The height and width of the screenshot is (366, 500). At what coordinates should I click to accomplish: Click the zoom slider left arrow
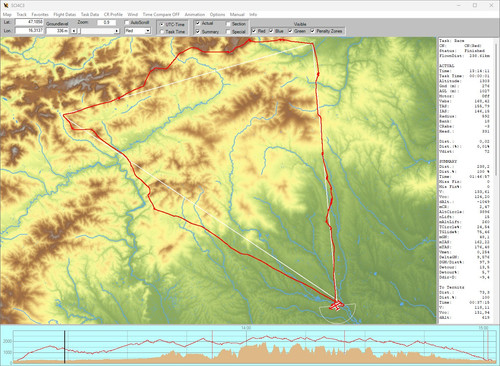coord(74,31)
